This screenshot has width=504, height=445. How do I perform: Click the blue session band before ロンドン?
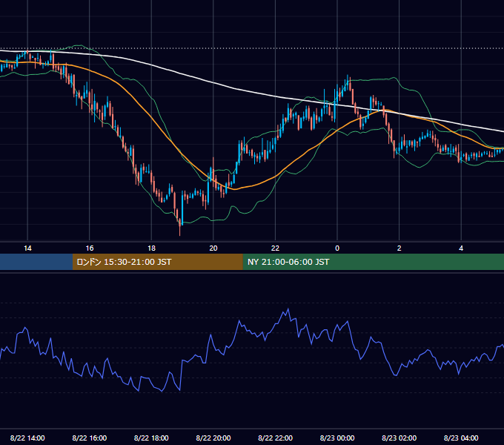pos(36,262)
